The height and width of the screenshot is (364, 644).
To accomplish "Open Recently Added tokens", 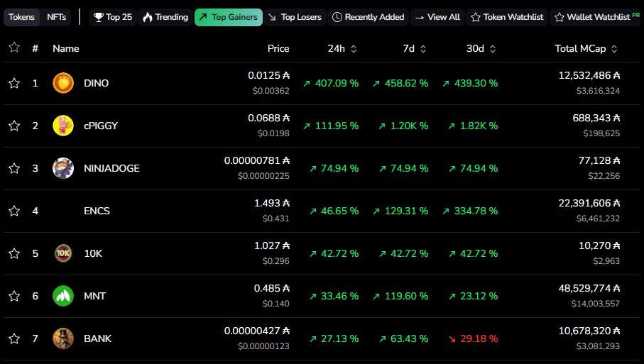I will [368, 17].
